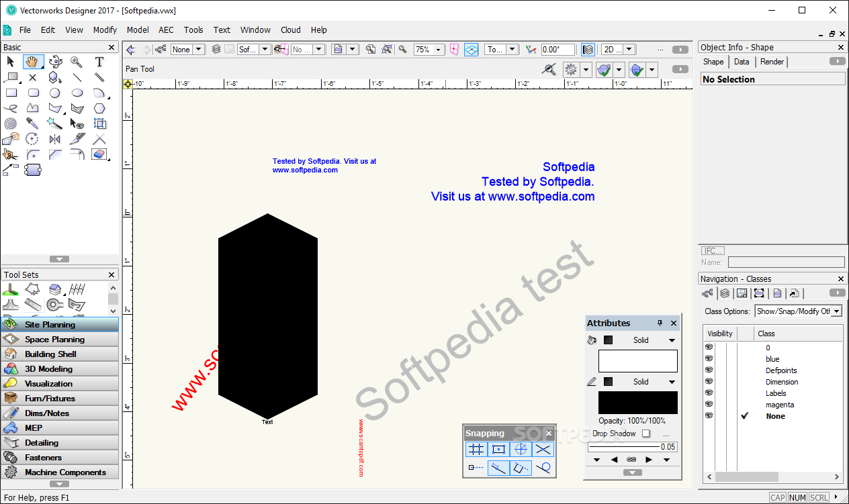The image size is (849, 504).
Task: Click the black pen color swatch
Action: [638, 403]
